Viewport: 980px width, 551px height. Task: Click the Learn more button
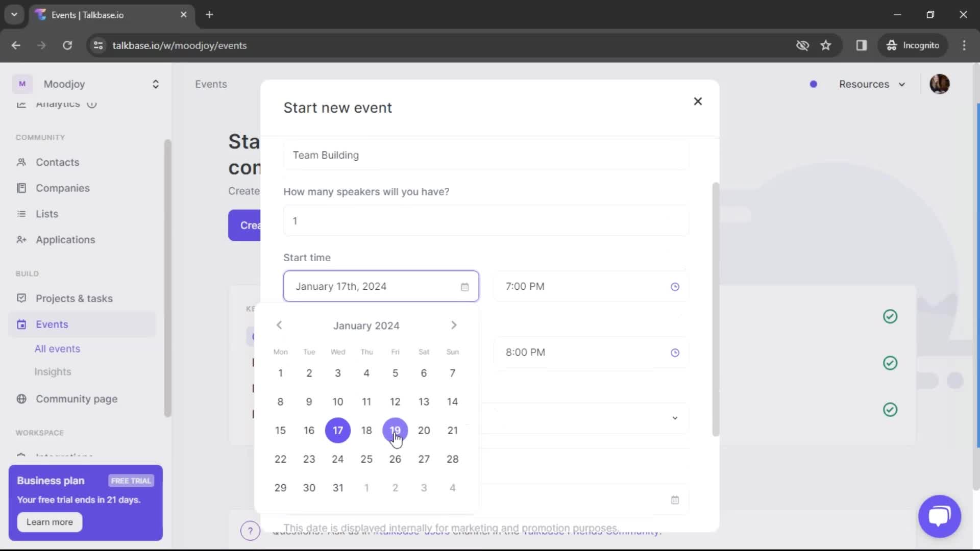point(49,522)
